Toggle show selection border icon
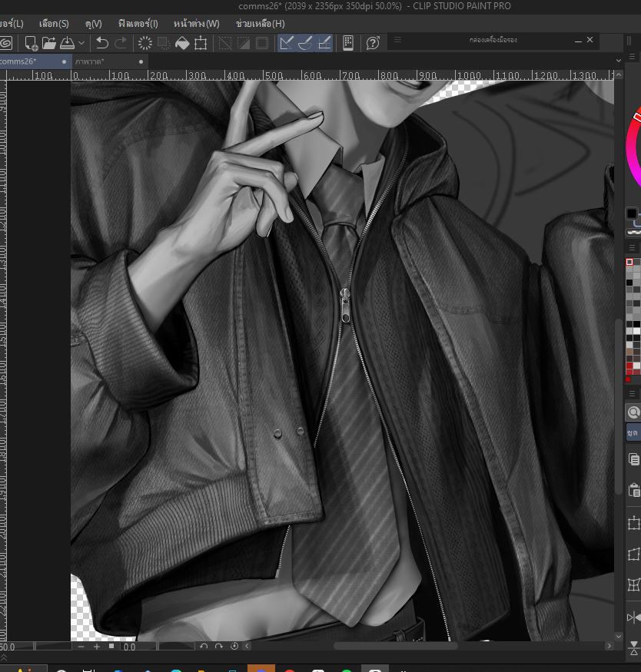Image resolution: width=641 pixels, height=672 pixels. (262, 43)
